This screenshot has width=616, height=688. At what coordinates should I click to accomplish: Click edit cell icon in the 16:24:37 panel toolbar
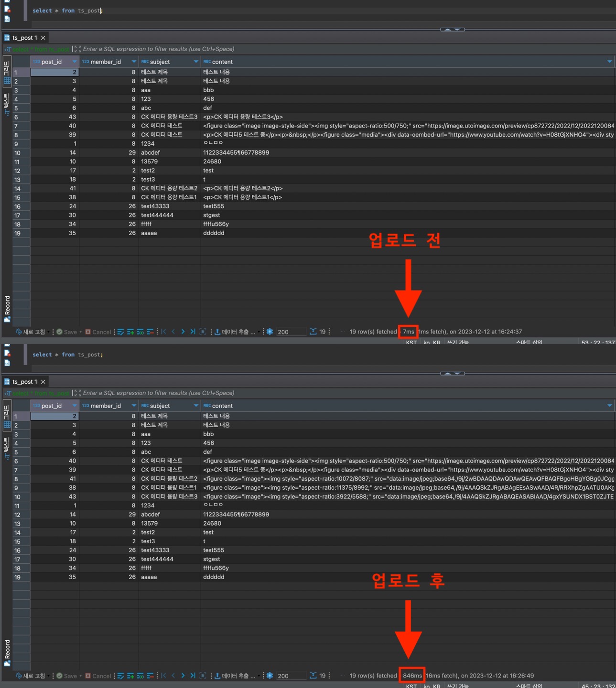point(120,332)
